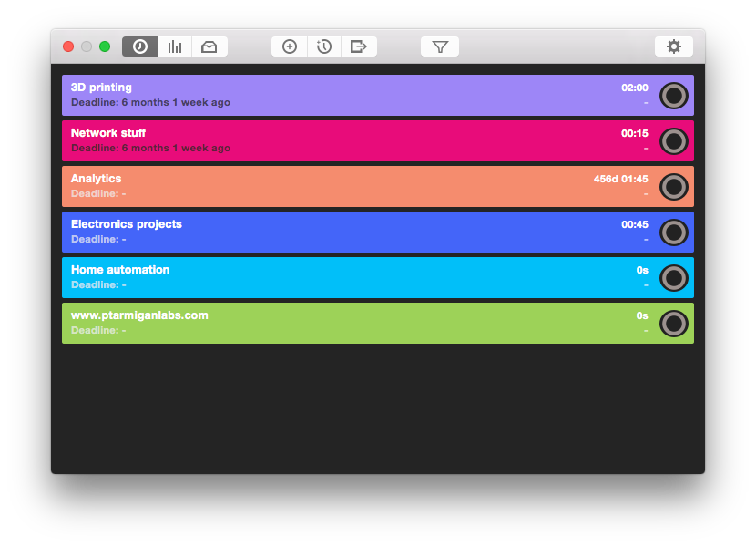
Task: Start timer for Electronics projects
Action: click(673, 232)
